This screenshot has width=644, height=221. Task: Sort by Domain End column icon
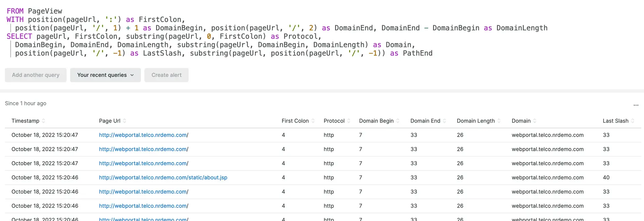click(444, 121)
